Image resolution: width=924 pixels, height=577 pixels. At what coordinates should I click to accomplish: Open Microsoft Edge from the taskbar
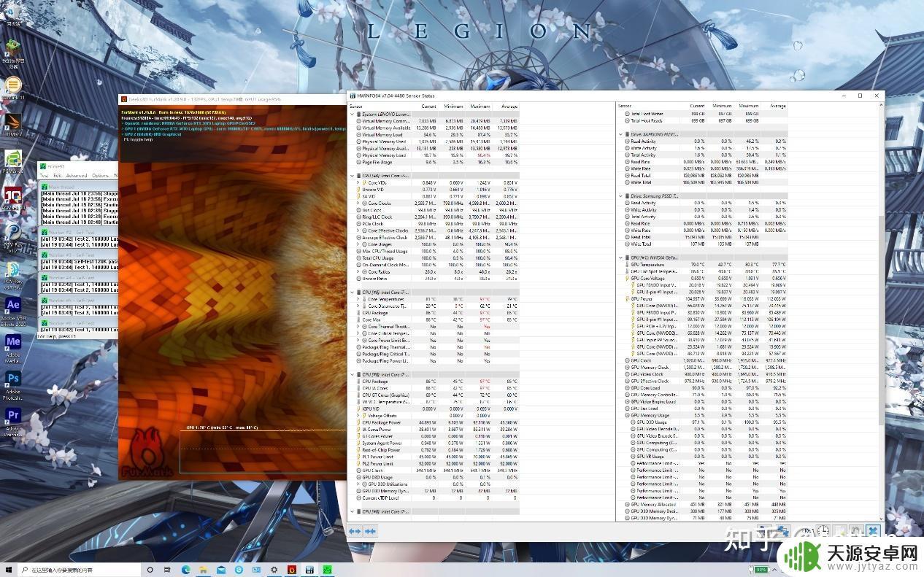click(185, 569)
